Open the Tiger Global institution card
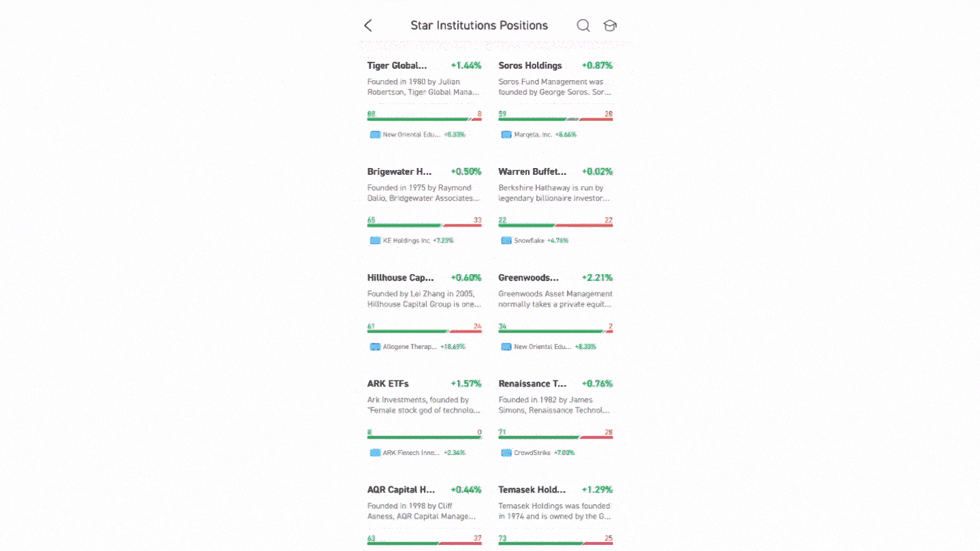 pyautogui.click(x=424, y=99)
